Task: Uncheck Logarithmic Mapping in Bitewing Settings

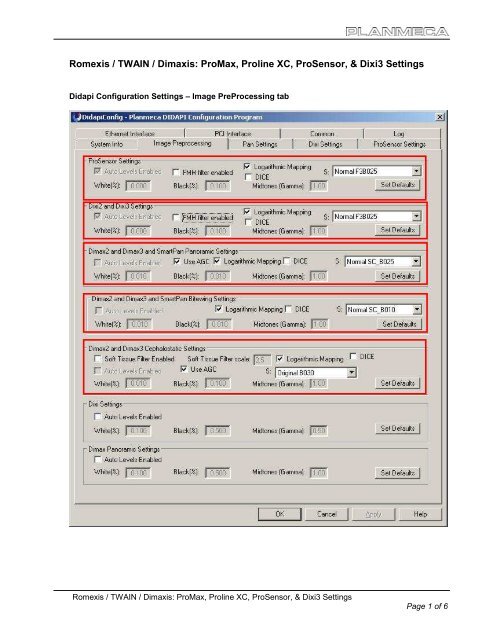Action: coord(218,309)
